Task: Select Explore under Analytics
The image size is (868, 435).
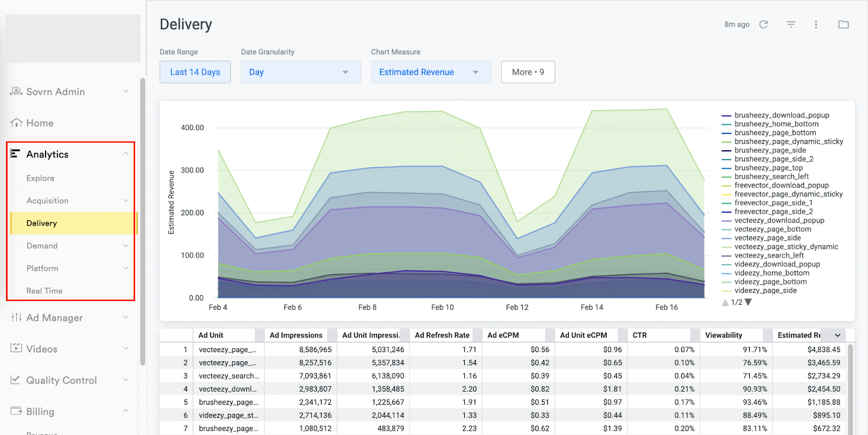Action: 40,178
